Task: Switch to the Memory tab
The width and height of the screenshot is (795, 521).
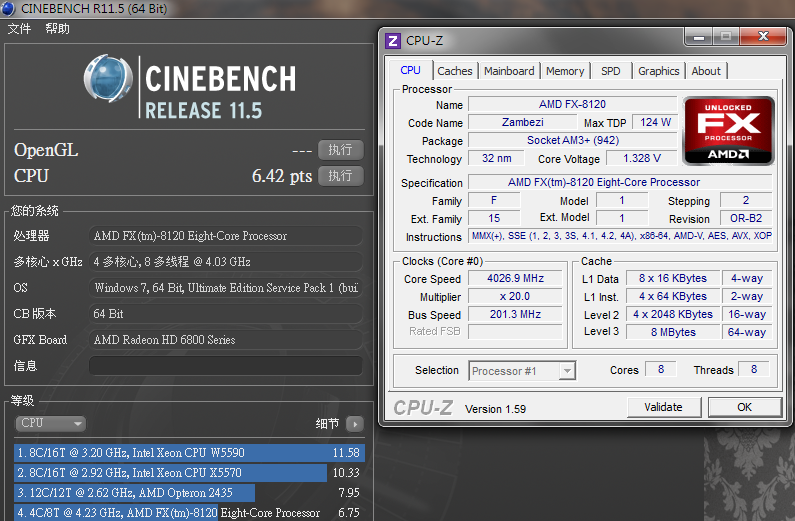Action: pos(565,71)
